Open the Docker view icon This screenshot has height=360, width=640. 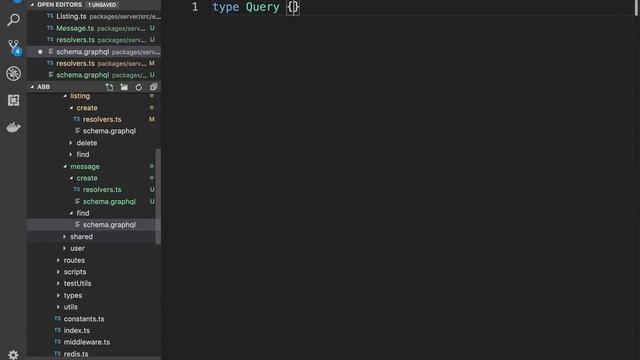(x=13, y=127)
